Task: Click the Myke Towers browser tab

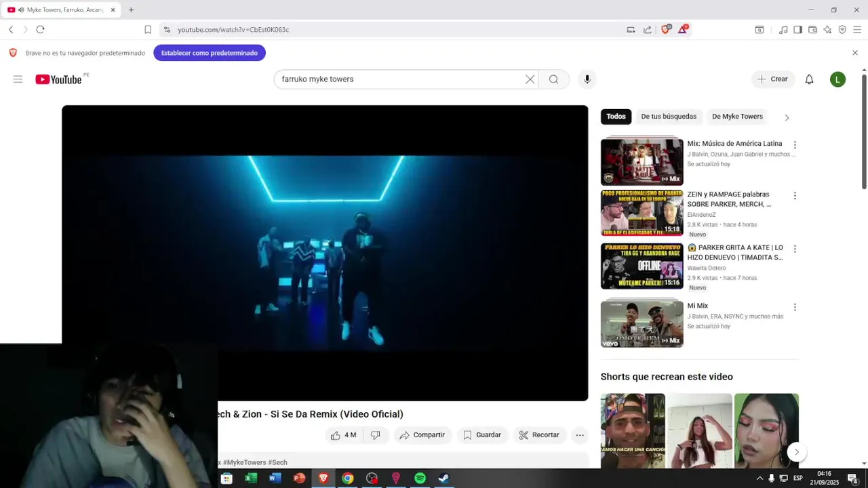Action: [x=61, y=10]
